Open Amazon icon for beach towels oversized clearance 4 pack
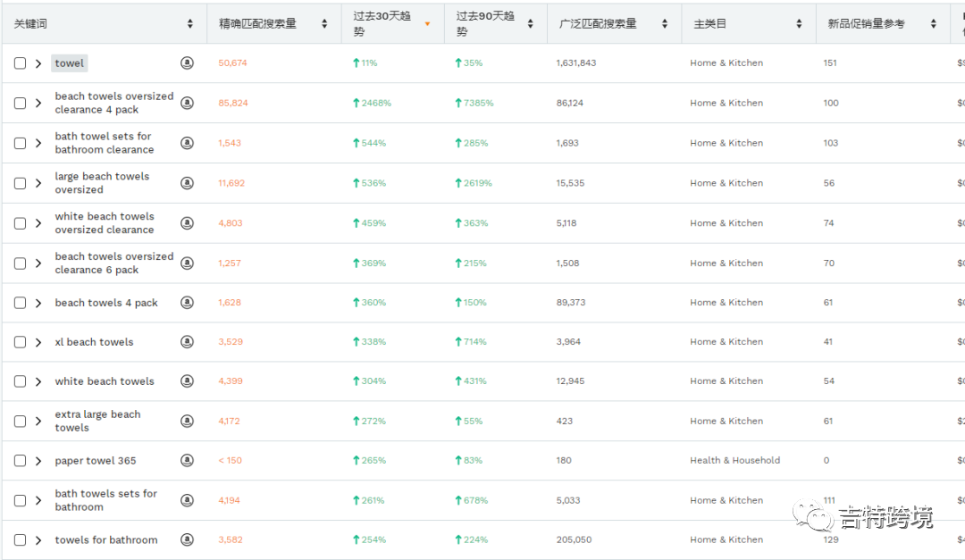Image resolution: width=965 pixels, height=560 pixels. click(187, 103)
